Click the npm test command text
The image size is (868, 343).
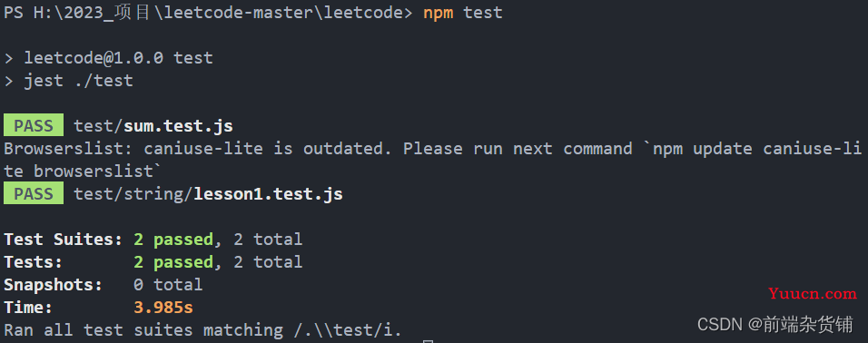(x=463, y=13)
